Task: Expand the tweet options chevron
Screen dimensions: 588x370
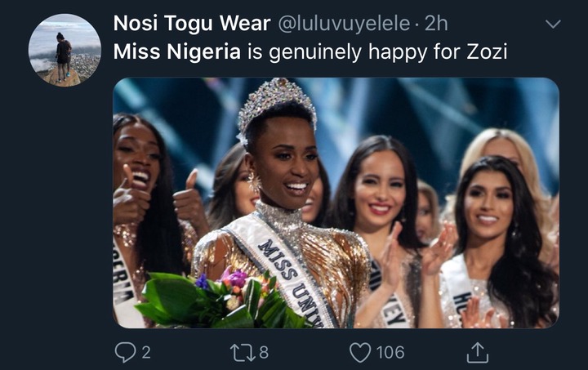Action: pyautogui.click(x=553, y=24)
